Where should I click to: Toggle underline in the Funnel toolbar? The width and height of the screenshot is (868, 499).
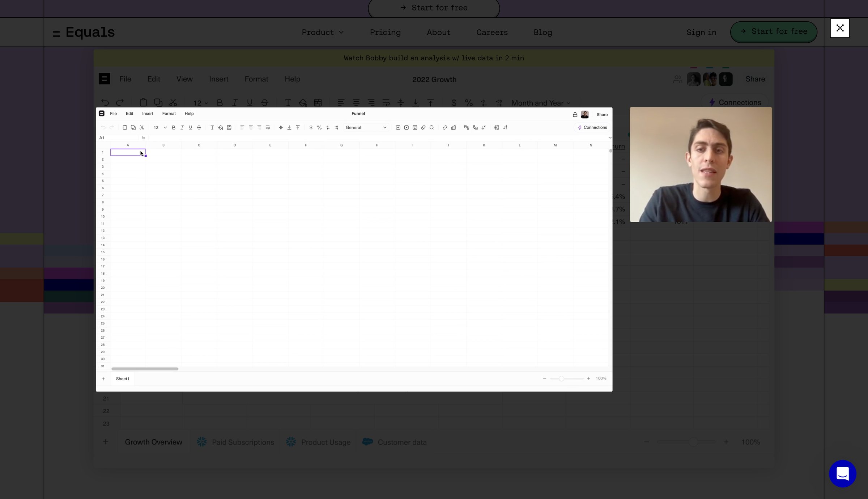[x=191, y=127]
